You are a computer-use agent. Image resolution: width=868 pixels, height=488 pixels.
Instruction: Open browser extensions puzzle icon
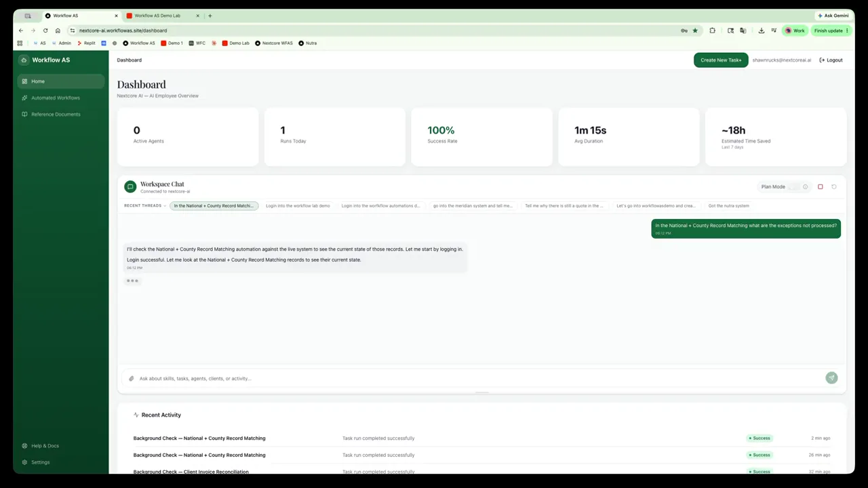[713, 30]
